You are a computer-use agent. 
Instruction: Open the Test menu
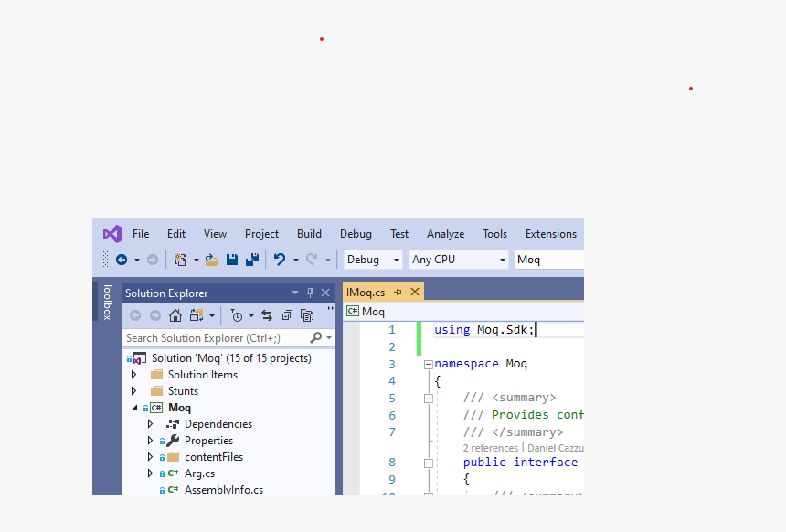pos(399,234)
